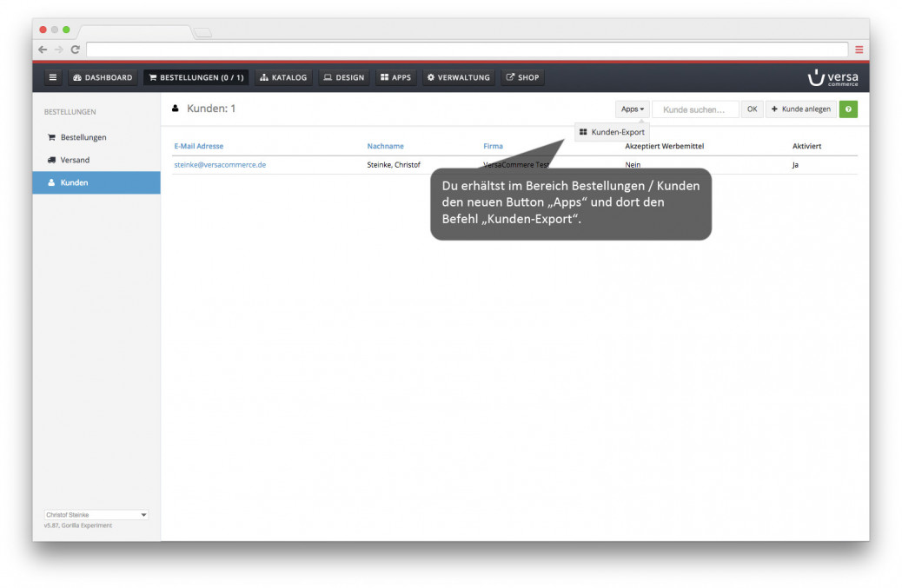Open the Christof Steinke user dropdown

[x=96, y=515]
